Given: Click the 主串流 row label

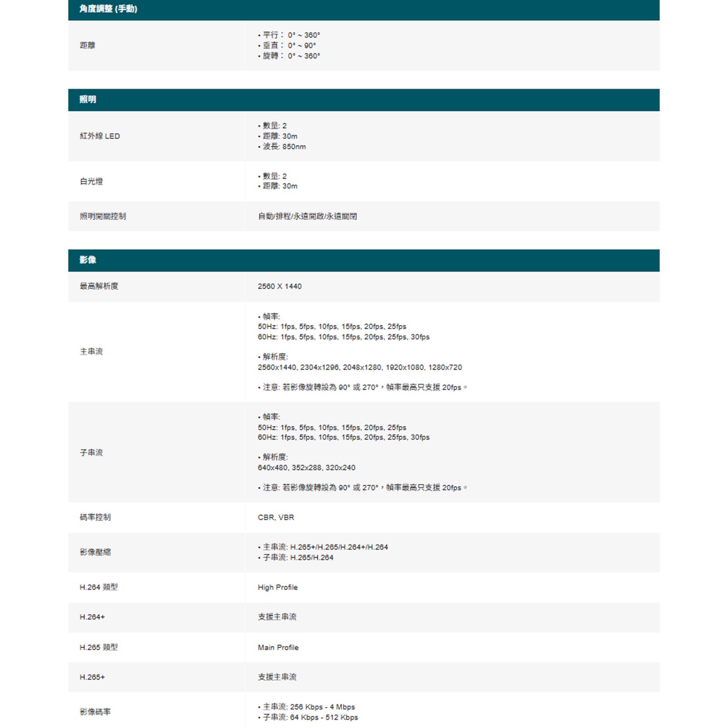Looking at the screenshot, I should [x=91, y=351].
